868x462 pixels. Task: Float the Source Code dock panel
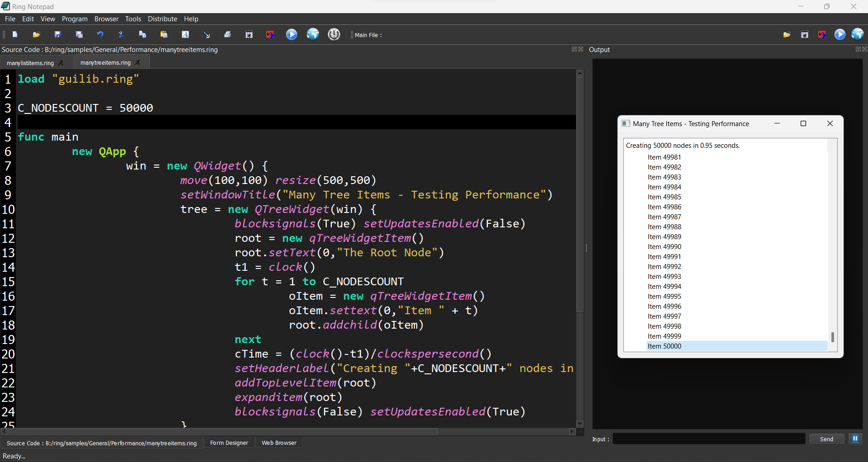click(x=574, y=49)
